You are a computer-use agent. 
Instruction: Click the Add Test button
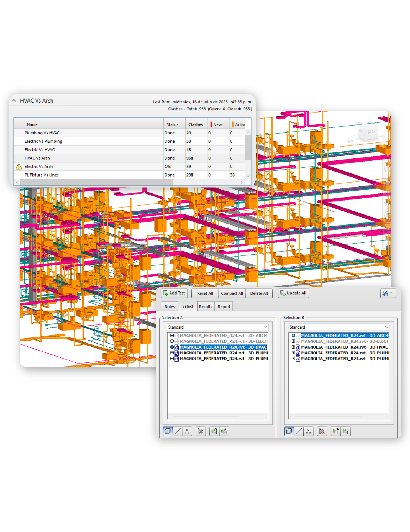pyautogui.click(x=174, y=293)
